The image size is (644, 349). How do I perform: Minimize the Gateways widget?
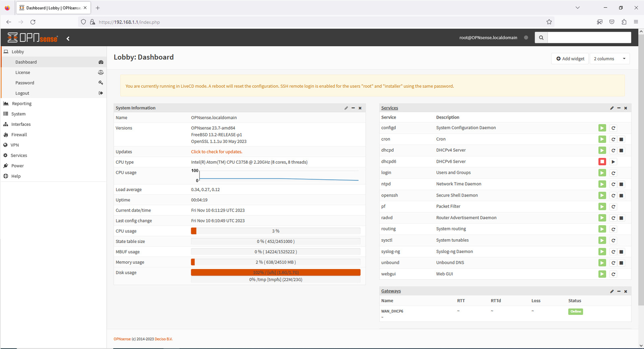[x=619, y=291]
